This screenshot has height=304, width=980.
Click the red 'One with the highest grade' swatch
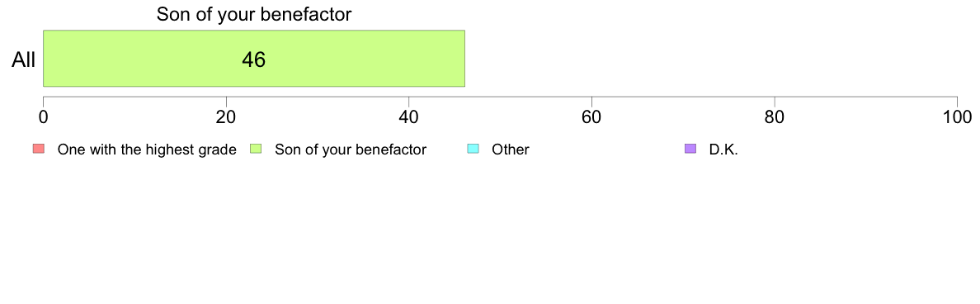pyautogui.click(x=39, y=149)
